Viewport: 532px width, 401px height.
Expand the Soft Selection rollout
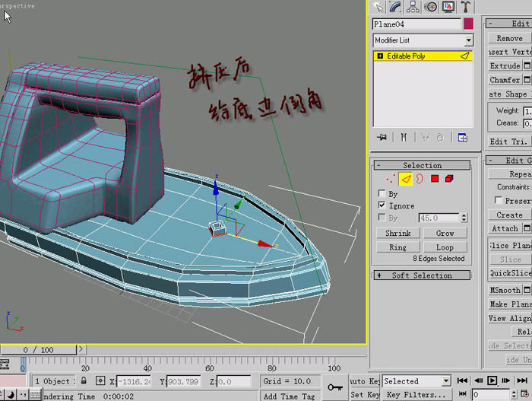422,275
